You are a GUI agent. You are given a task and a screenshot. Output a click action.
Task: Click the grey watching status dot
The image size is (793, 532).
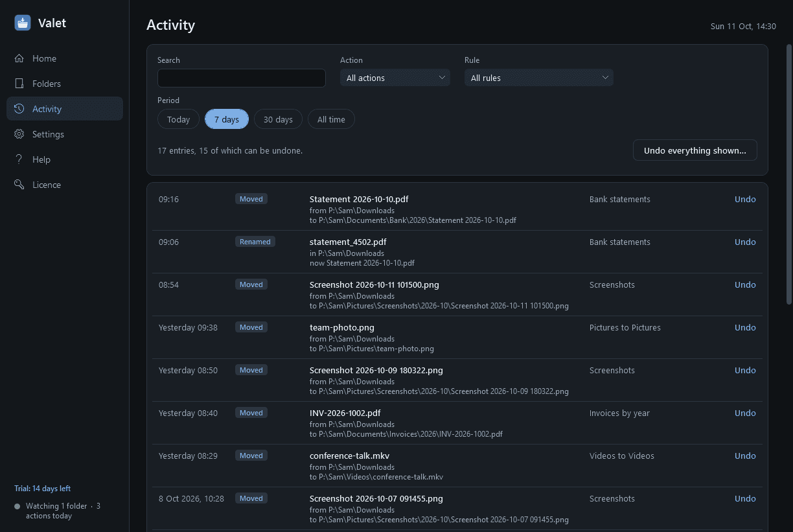point(17,506)
